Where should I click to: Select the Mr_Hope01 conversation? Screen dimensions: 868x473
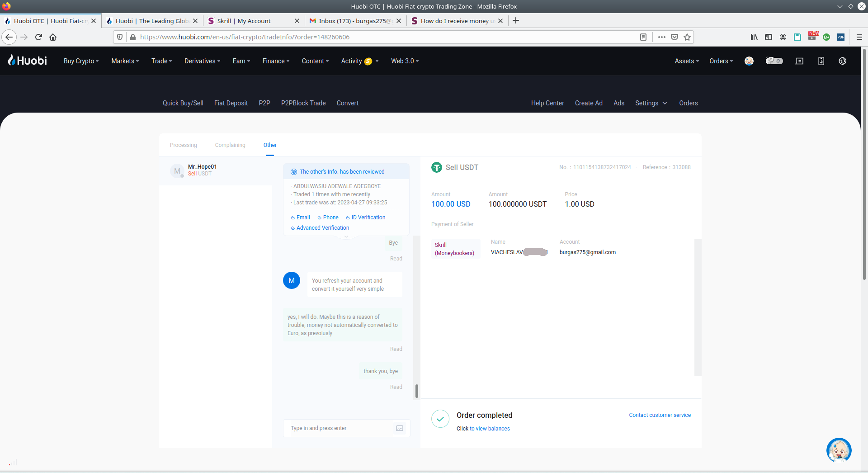[216, 170]
